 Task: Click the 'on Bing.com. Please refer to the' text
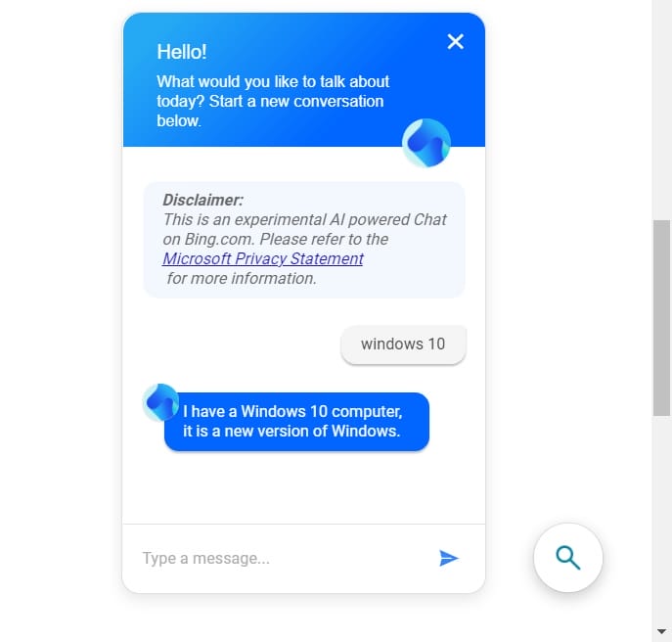point(276,239)
